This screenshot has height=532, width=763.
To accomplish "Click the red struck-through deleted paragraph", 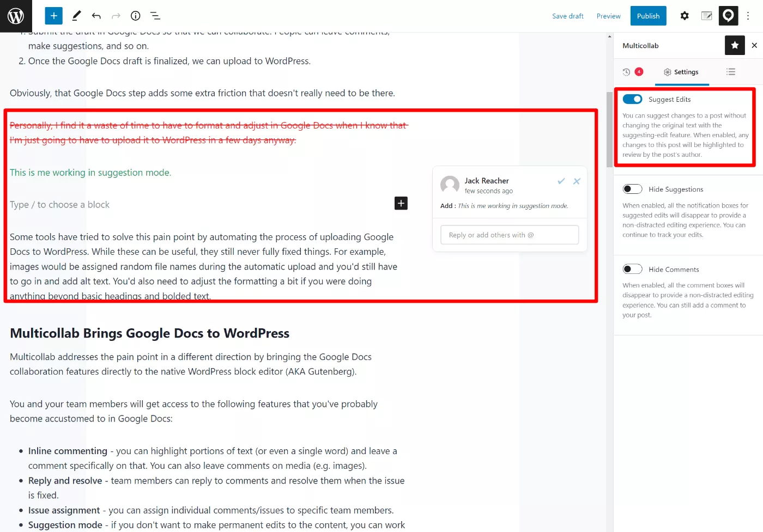I will 209,133.
